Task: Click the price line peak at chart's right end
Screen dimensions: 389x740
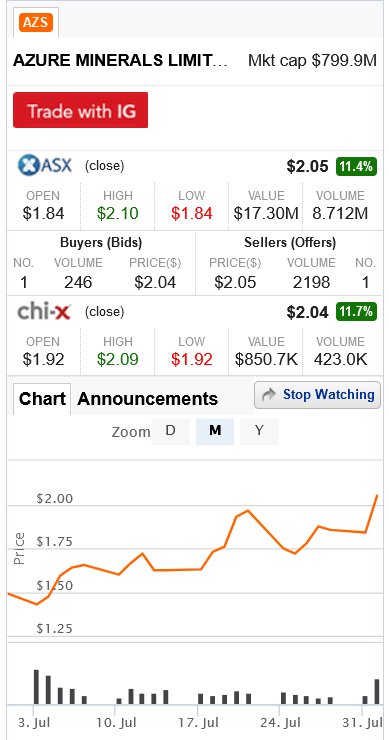Action: pos(377,495)
